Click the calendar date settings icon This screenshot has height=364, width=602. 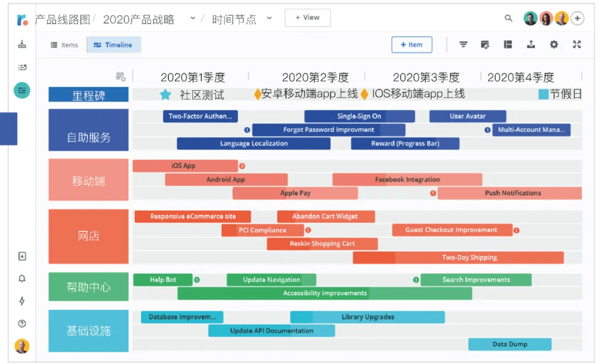tap(120, 76)
